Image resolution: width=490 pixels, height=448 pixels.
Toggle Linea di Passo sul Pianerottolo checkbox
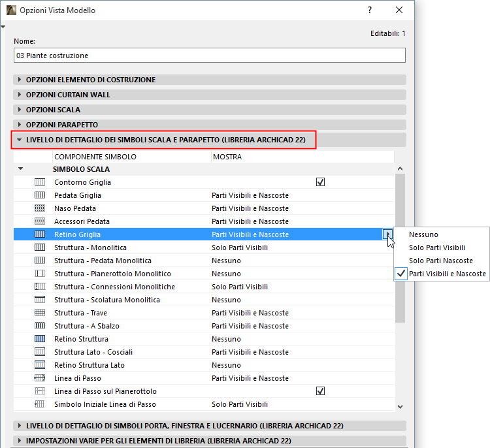pos(320,391)
